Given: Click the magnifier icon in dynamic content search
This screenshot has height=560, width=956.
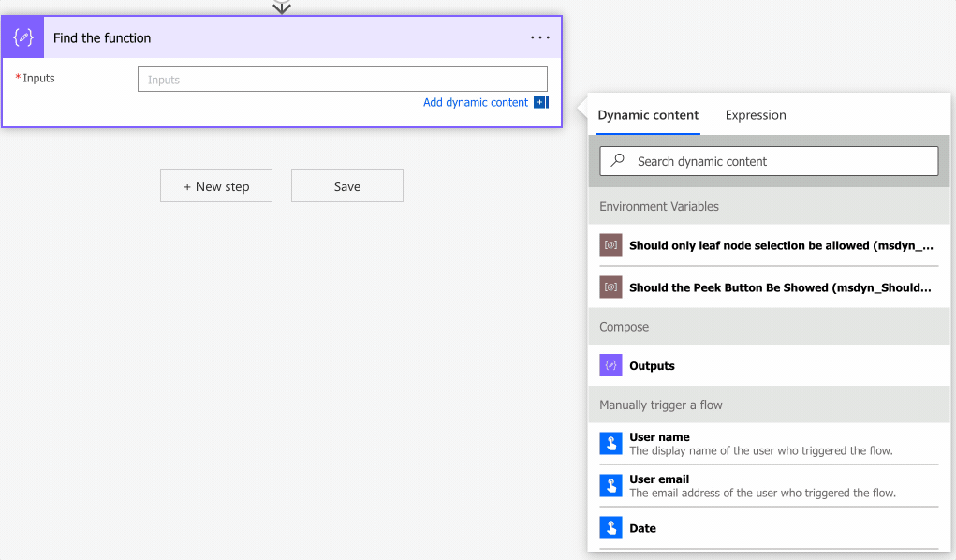Looking at the screenshot, I should [618, 161].
